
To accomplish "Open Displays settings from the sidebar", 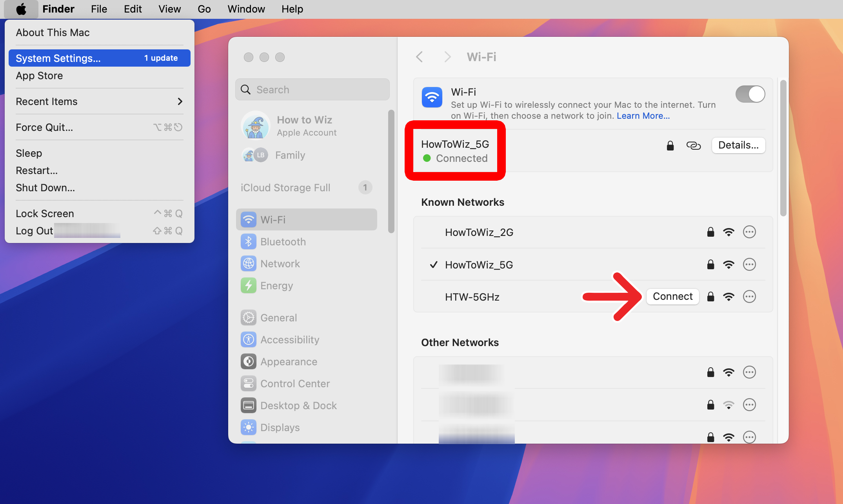I will tap(280, 427).
